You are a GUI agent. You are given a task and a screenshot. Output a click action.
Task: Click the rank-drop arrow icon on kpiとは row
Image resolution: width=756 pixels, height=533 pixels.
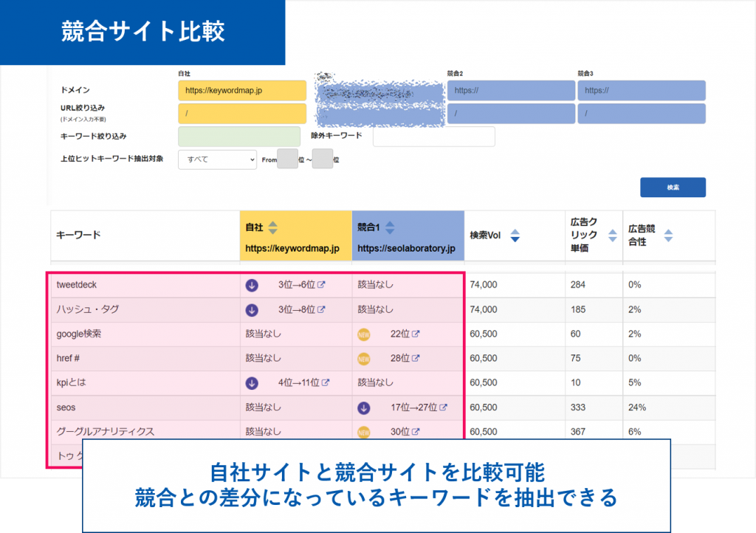click(x=252, y=382)
